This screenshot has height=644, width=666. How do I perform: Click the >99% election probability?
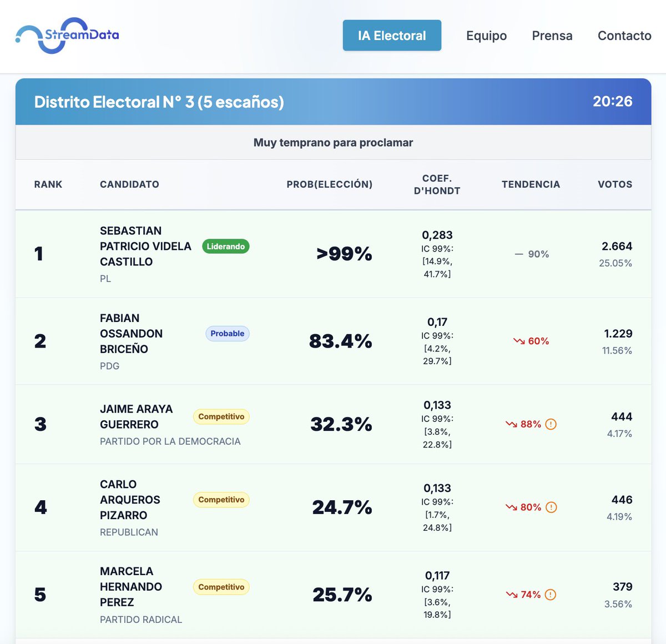coord(344,254)
